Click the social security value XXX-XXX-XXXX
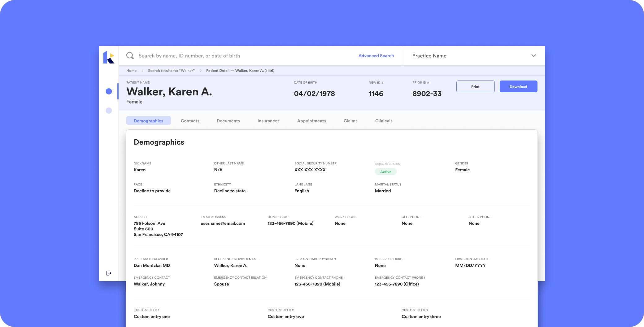The image size is (644, 327). [310, 170]
